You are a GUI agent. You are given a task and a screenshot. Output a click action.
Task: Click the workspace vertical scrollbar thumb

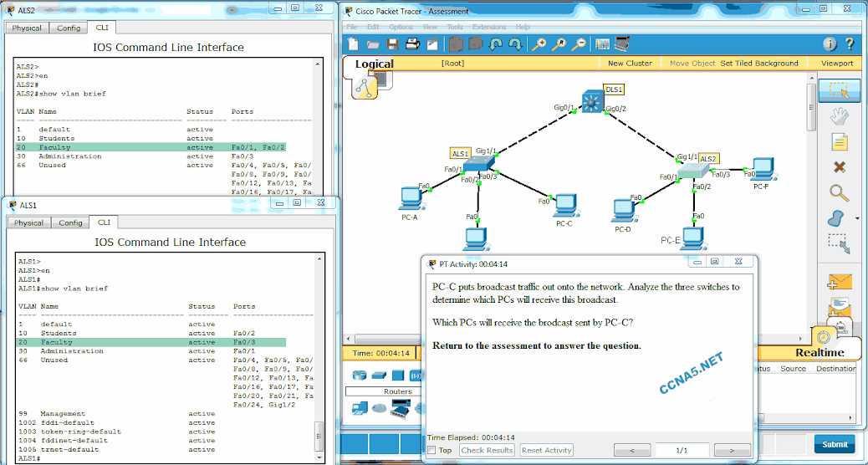point(811,107)
